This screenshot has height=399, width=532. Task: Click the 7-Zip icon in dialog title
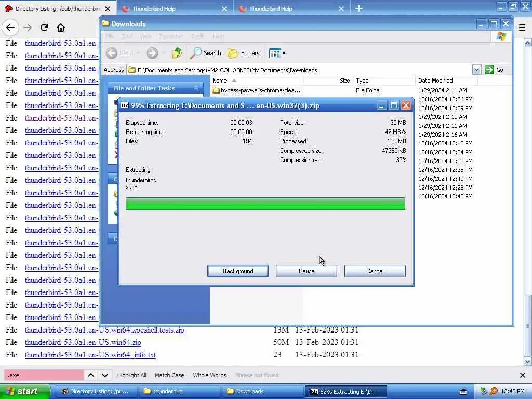(125, 105)
